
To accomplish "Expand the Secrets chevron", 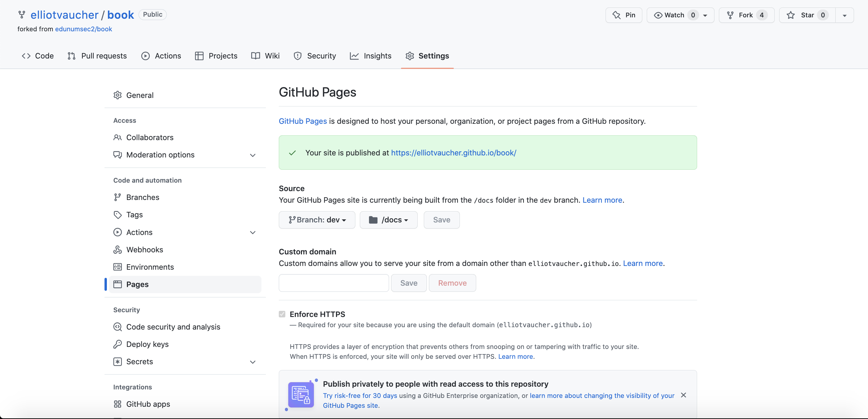I will point(253,362).
